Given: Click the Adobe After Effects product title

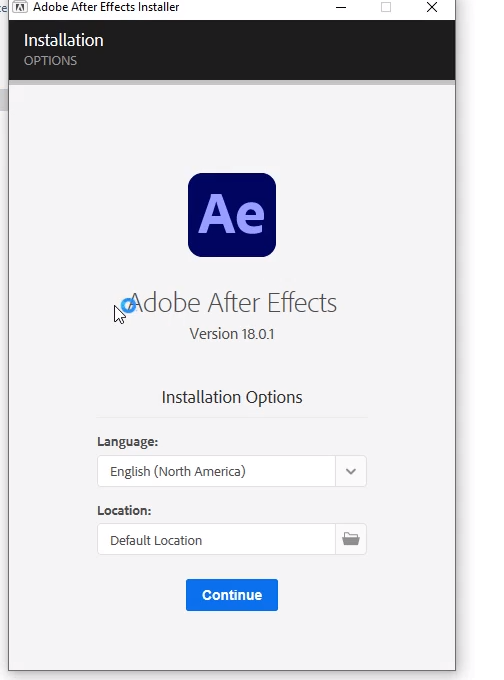Looking at the screenshot, I should click(232, 302).
